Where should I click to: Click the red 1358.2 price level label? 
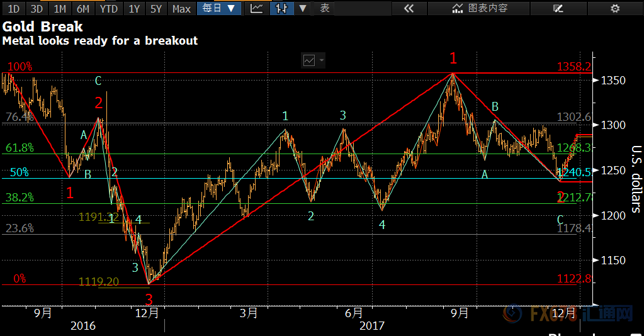[x=573, y=67]
